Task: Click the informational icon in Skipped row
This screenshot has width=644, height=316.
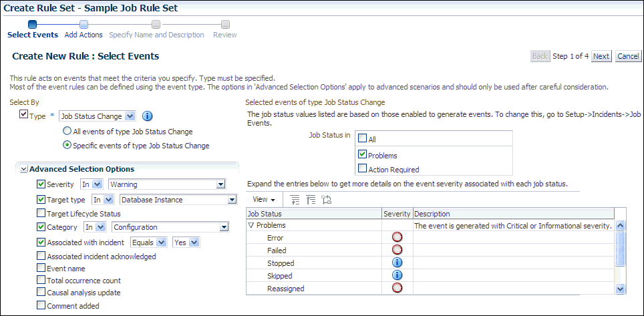Action: (397, 275)
